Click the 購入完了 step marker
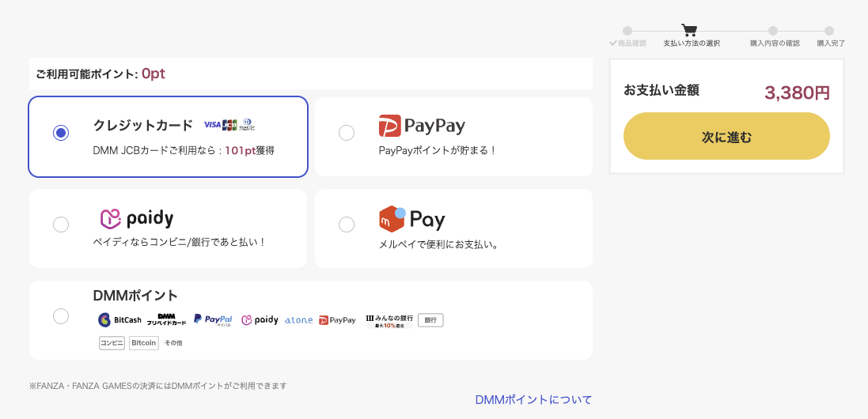The image size is (868, 419). 828,31
